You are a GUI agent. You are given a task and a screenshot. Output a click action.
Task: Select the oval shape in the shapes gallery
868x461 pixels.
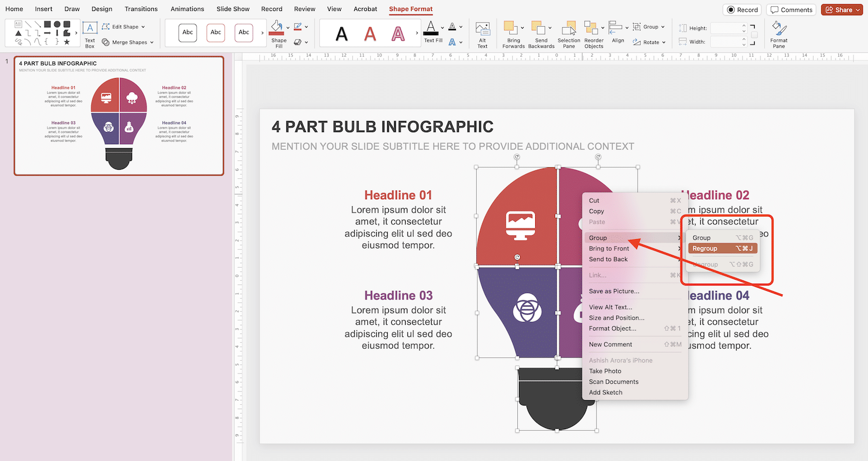(57, 24)
